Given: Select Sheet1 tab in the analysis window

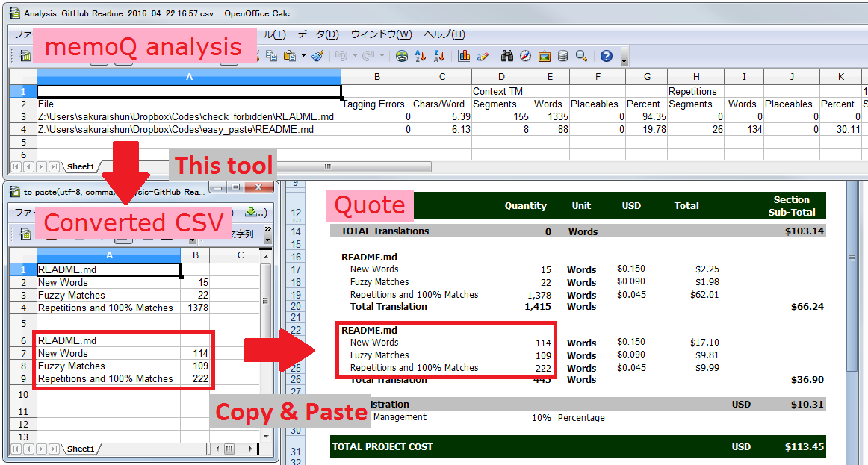Looking at the screenshot, I should tap(81, 166).
